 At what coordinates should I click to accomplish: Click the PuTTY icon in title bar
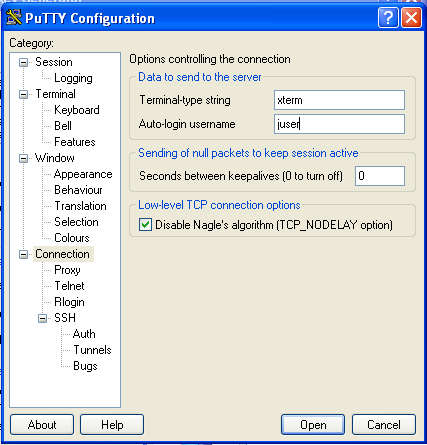click(14, 18)
